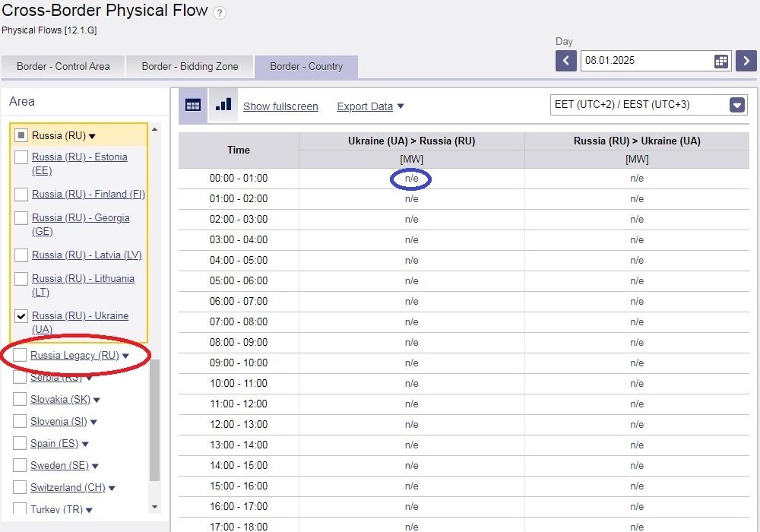Image resolution: width=760 pixels, height=532 pixels.
Task: Open the Russia (RU) - Estonia (EE) link
Action: (x=80, y=163)
